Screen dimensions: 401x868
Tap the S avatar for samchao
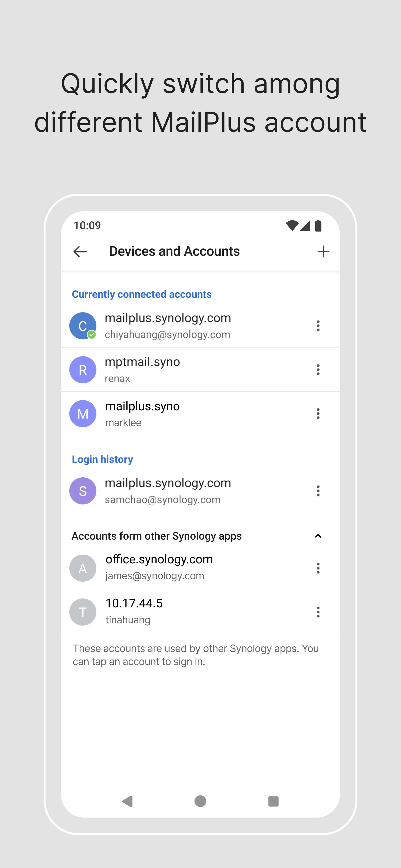[83, 491]
